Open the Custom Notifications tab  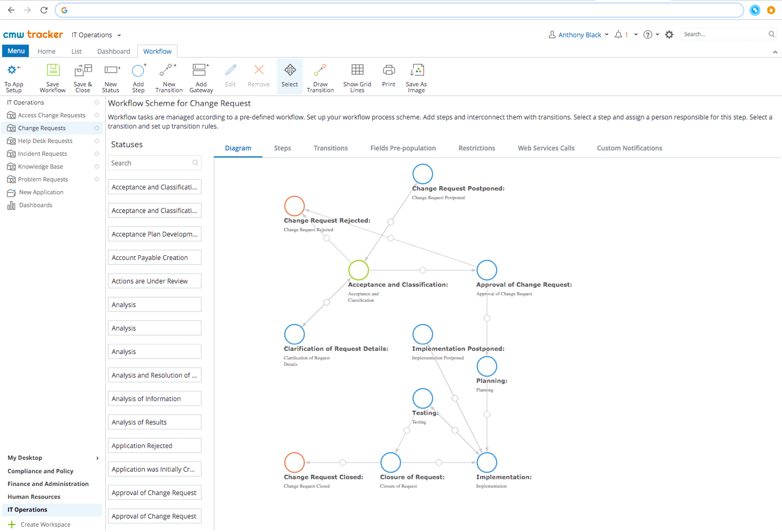629,148
